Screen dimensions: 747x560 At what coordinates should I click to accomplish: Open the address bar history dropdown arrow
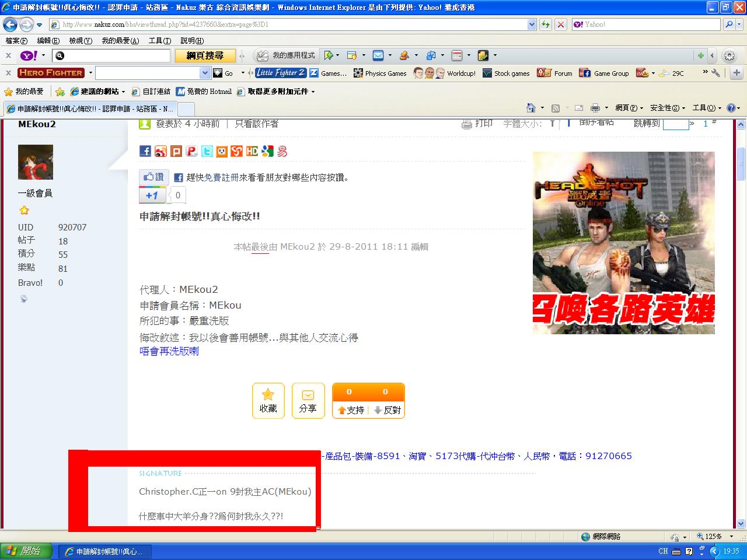(532, 24)
